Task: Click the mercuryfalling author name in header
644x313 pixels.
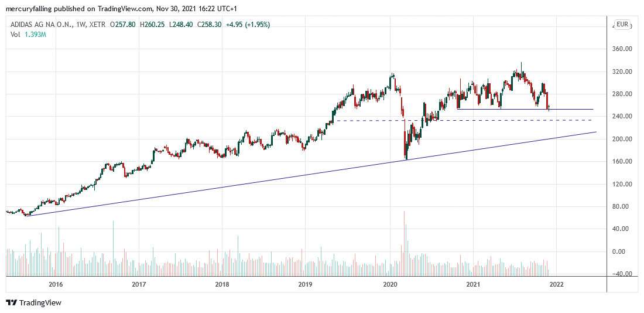Action: [x=30, y=9]
